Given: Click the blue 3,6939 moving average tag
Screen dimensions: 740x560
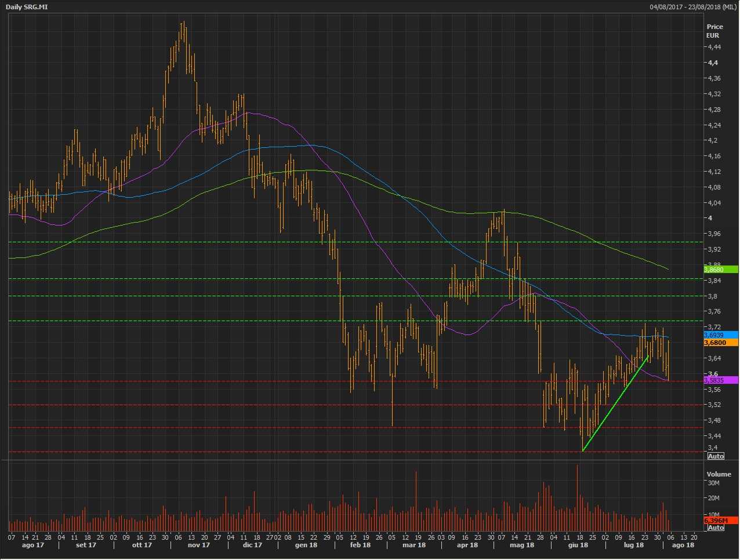Looking at the screenshot, I should [x=720, y=335].
